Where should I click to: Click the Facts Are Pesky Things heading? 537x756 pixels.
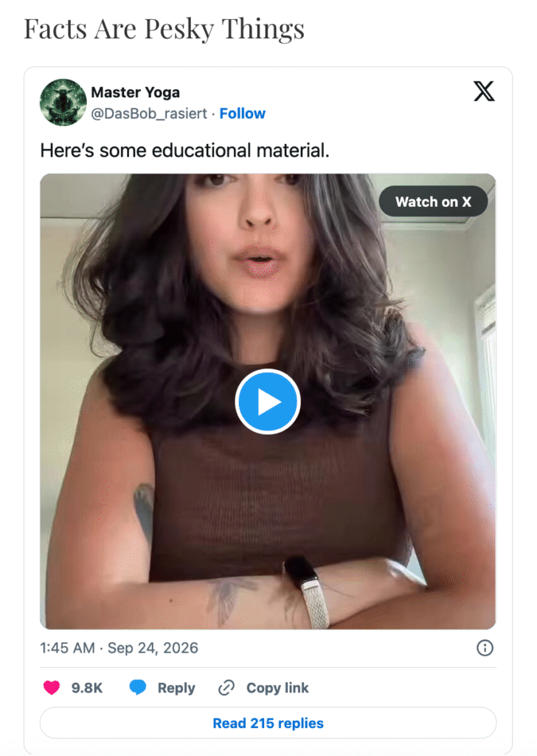point(164,30)
